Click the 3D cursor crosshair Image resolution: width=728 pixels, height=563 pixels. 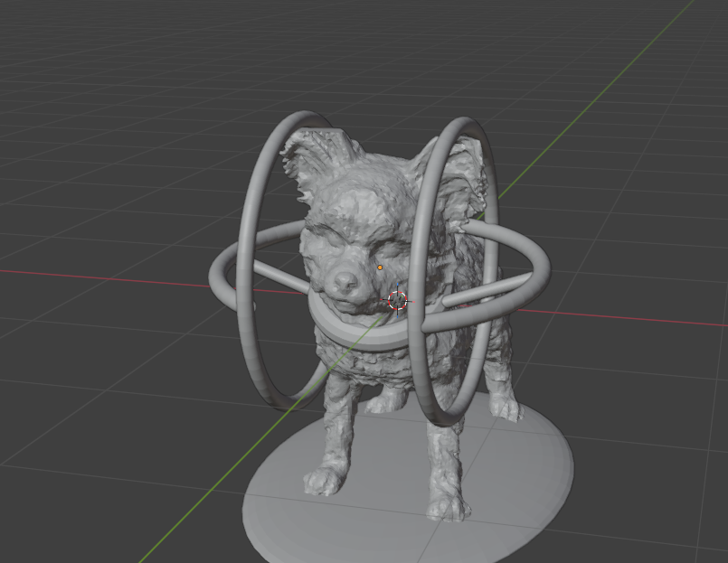click(x=397, y=301)
